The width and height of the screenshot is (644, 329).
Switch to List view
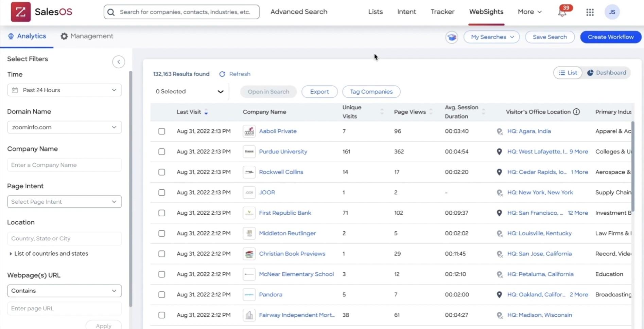568,73
